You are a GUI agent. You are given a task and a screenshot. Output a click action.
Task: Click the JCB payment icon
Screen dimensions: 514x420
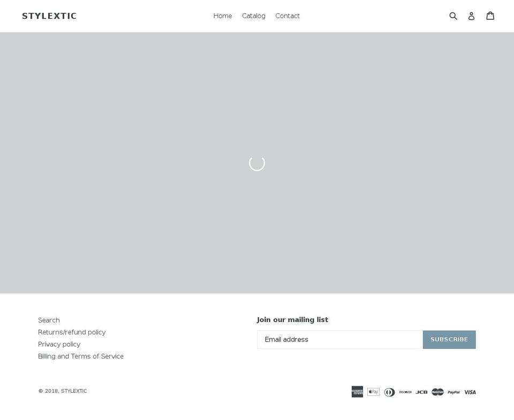pos(421,392)
